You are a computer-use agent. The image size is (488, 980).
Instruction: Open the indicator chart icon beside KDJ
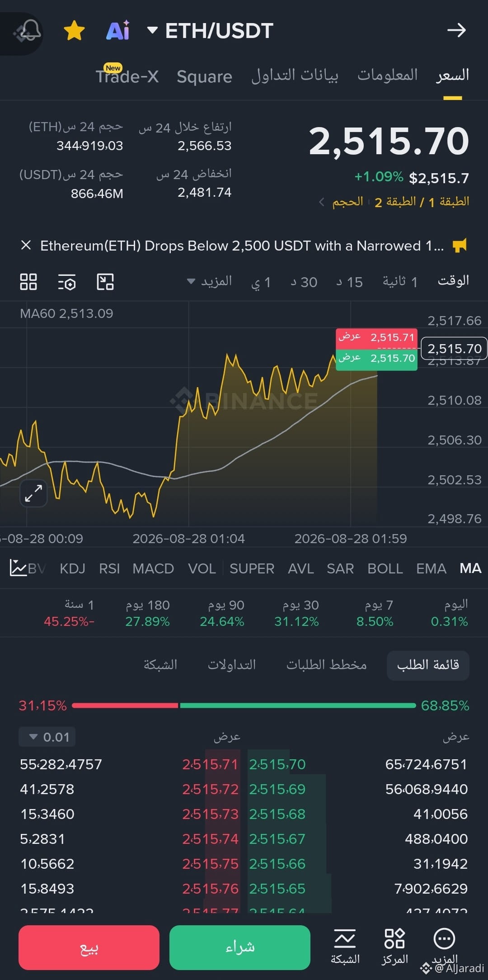point(18,568)
